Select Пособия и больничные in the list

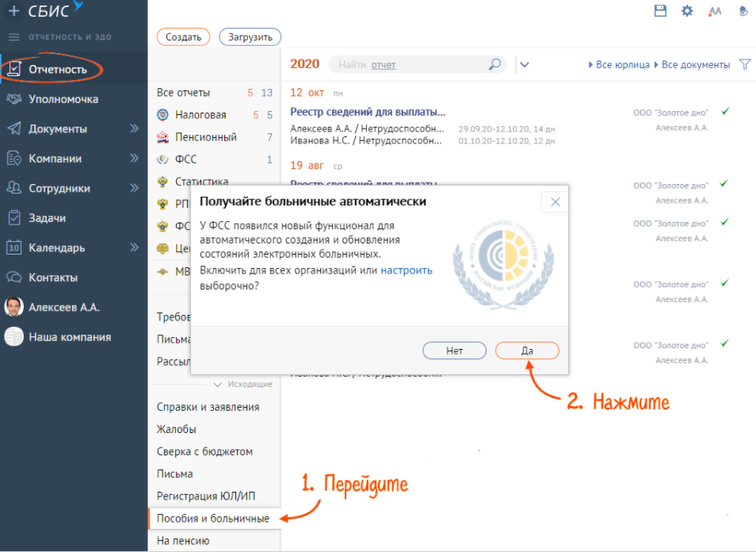point(212,519)
